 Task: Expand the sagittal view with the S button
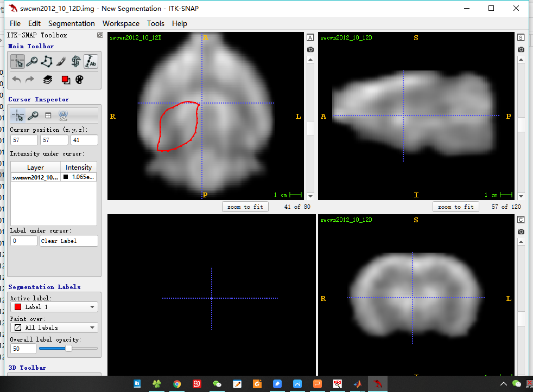coord(521,37)
